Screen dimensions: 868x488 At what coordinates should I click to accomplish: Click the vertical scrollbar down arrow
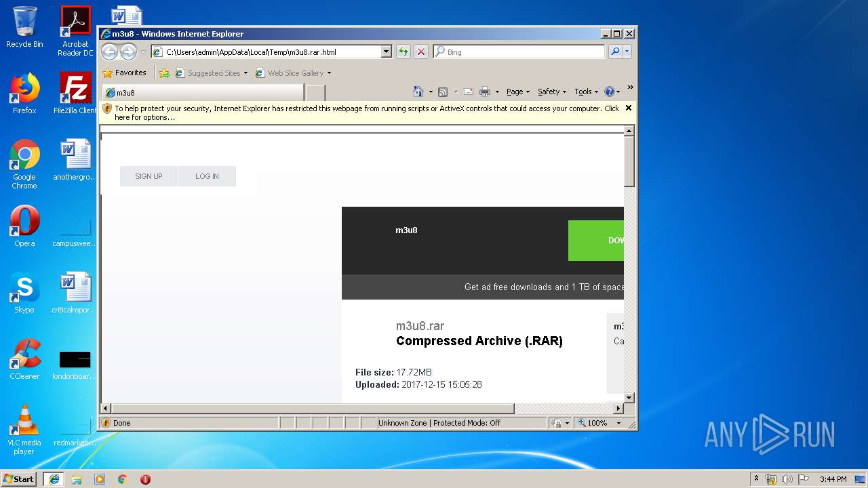(629, 398)
